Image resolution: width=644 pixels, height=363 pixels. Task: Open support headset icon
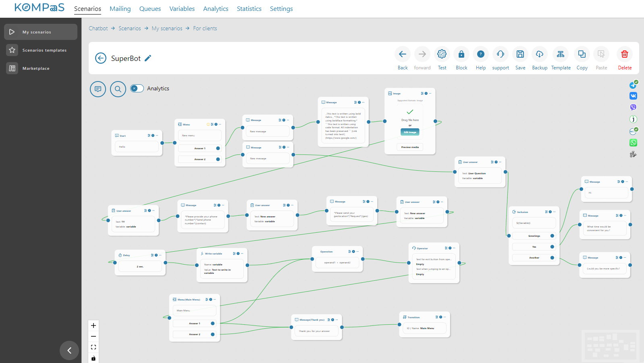pos(501,54)
